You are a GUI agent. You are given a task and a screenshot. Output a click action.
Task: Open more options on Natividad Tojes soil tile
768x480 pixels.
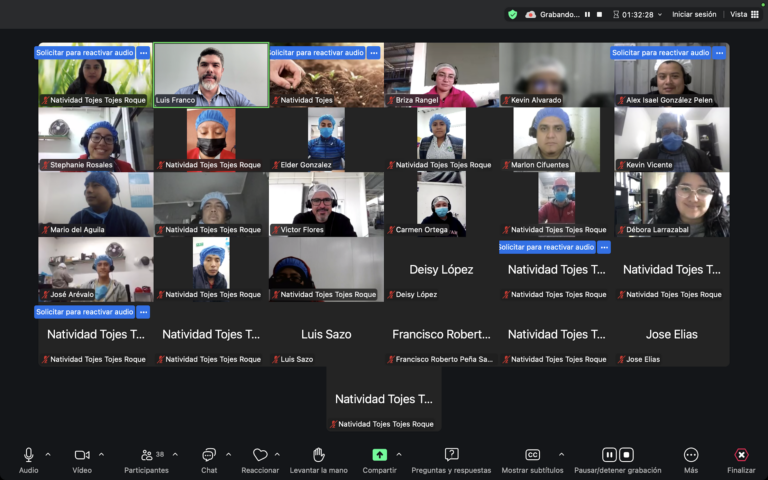tap(374, 53)
